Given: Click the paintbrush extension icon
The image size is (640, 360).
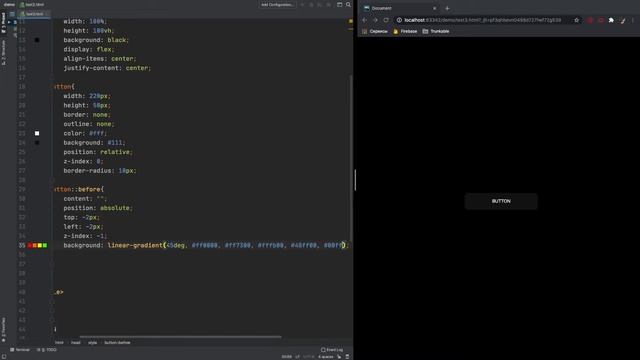Looking at the screenshot, I should [x=622, y=20].
